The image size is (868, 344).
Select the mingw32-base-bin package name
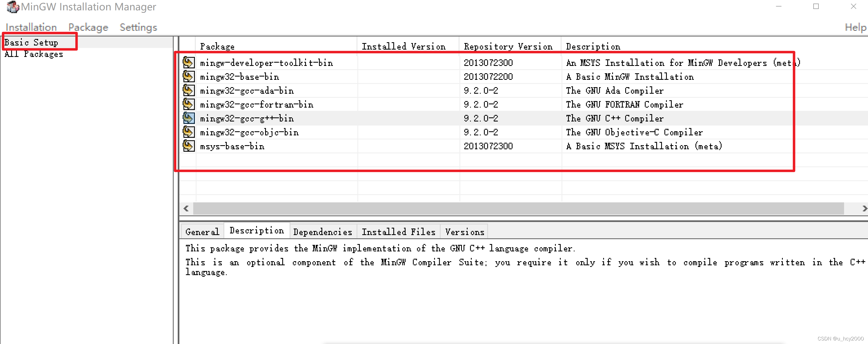point(240,77)
